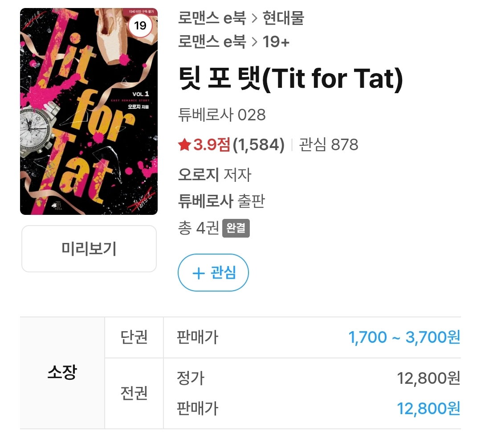Viewport: 481px width, 448px height.
Task: Open publisher 튜베로사 page
Action: pos(205,201)
